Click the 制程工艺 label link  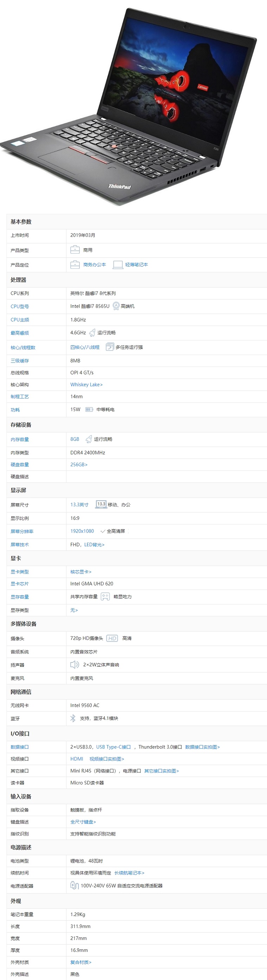tap(20, 397)
